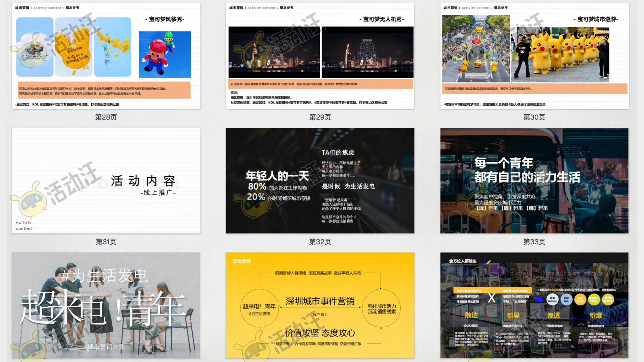Click the 第31页 page label
644x362 pixels.
106,242
